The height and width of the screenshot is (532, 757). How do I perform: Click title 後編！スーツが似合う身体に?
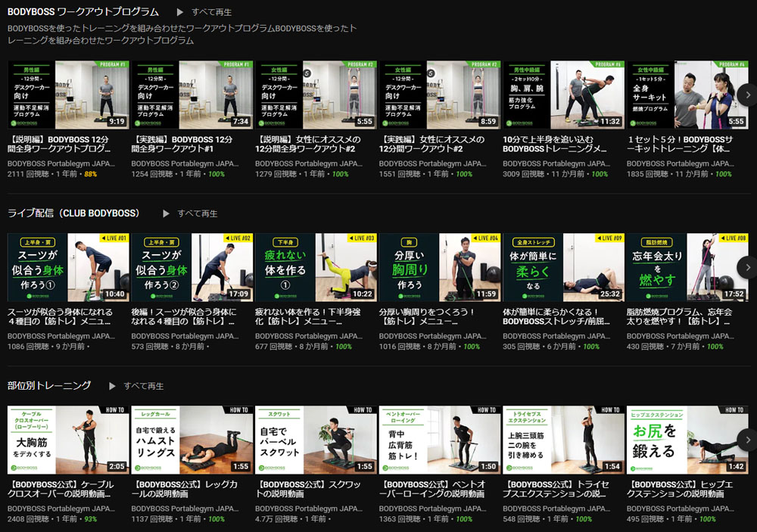[184, 316]
